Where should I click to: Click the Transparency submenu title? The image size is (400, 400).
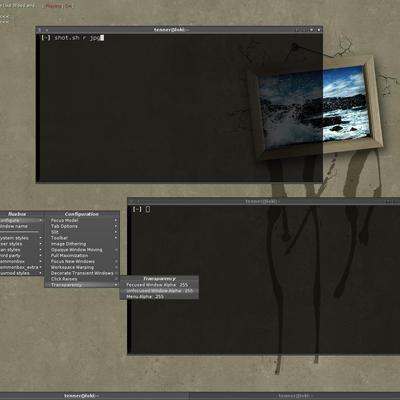click(159, 278)
